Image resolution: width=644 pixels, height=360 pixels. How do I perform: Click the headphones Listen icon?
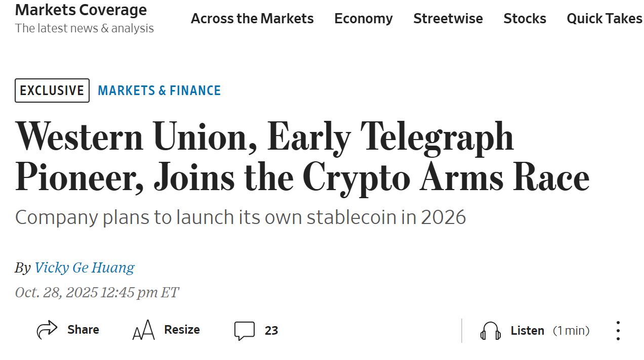tap(490, 331)
